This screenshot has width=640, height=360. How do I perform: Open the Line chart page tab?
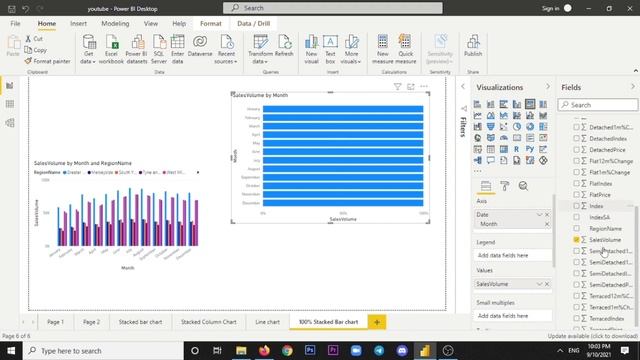coord(267,322)
